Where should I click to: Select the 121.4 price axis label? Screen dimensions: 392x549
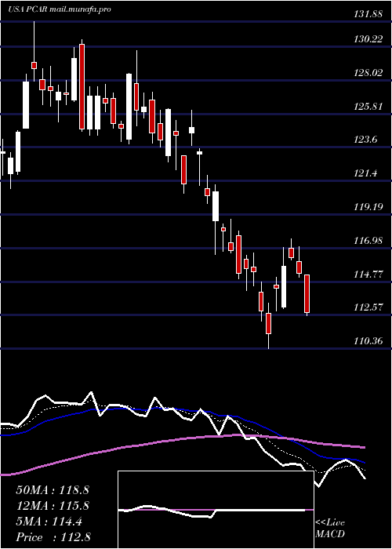366,173
